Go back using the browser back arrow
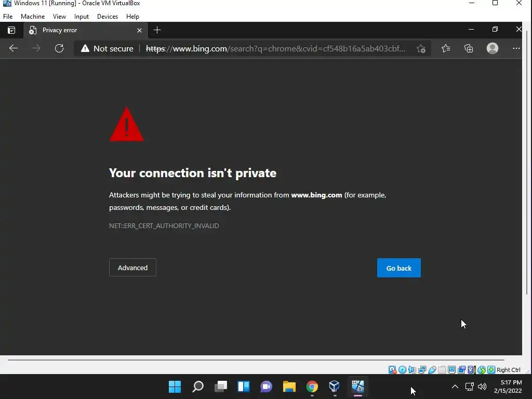532x399 pixels. 13,48
